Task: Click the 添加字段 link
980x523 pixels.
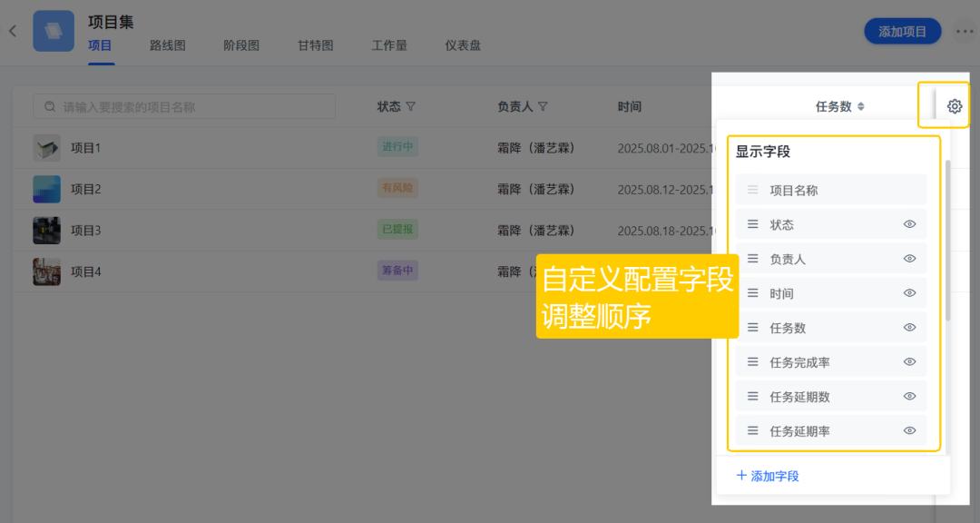Action: pos(768,476)
